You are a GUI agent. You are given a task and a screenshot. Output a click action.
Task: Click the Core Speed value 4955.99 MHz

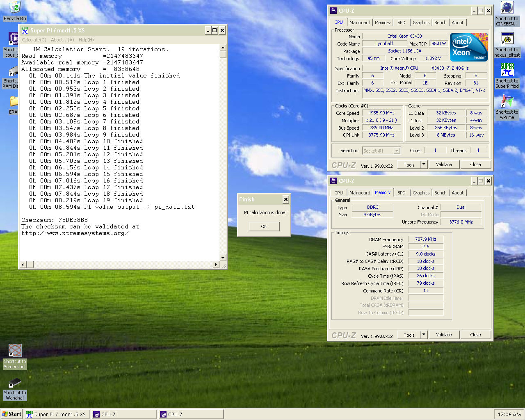click(381, 113)
